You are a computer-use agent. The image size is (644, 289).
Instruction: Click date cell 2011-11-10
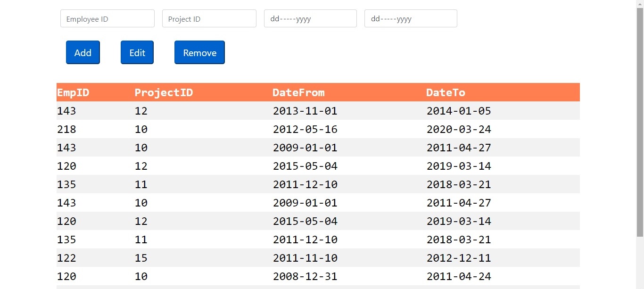pos(305,258)
